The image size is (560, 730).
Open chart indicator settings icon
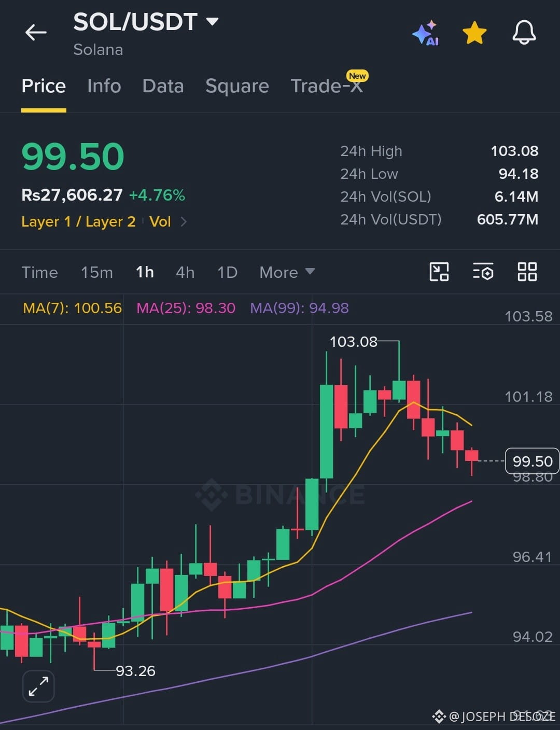(483, 272)
